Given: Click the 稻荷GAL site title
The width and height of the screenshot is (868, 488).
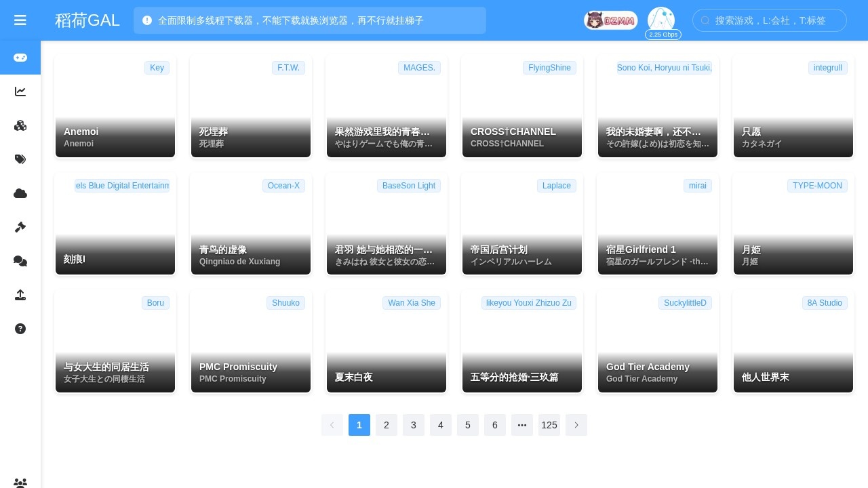Looking at the screenshot, I should click(87, 20).
